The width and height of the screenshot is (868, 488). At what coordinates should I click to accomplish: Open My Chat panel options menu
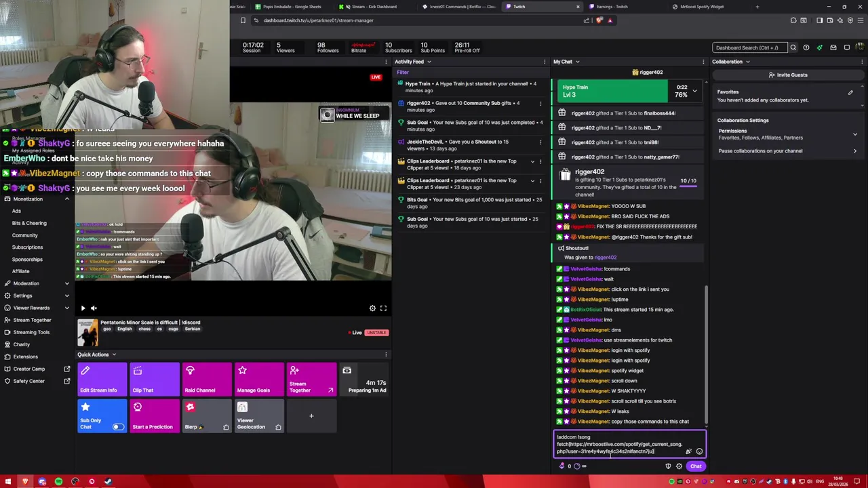[x=704, y=62]
